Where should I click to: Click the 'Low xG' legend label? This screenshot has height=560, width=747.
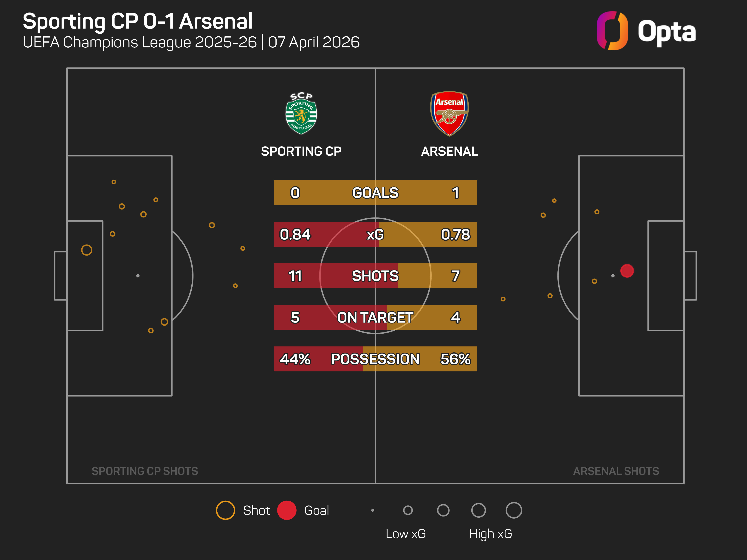pos(406,534)
